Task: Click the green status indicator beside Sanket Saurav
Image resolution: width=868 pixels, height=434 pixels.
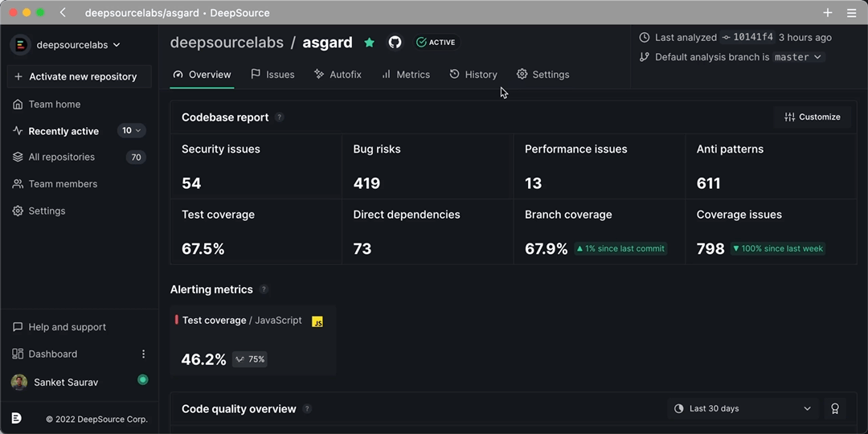Action: (x=143, y=379)
